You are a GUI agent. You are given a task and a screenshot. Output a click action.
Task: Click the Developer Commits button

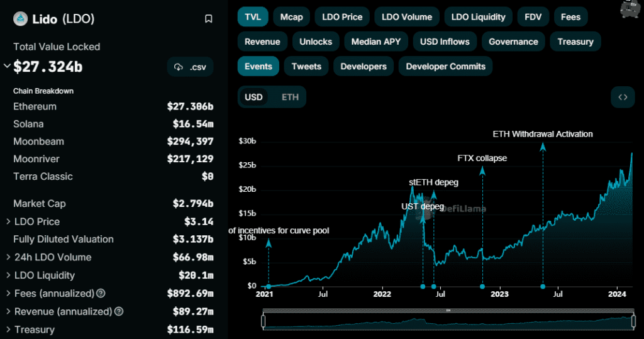click(445, 66)
